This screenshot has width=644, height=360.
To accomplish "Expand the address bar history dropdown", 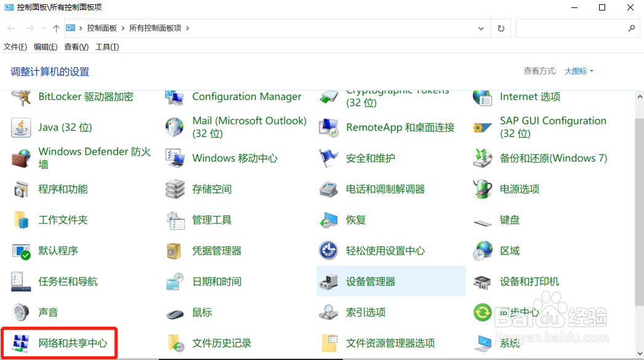I will coord(481,28).
